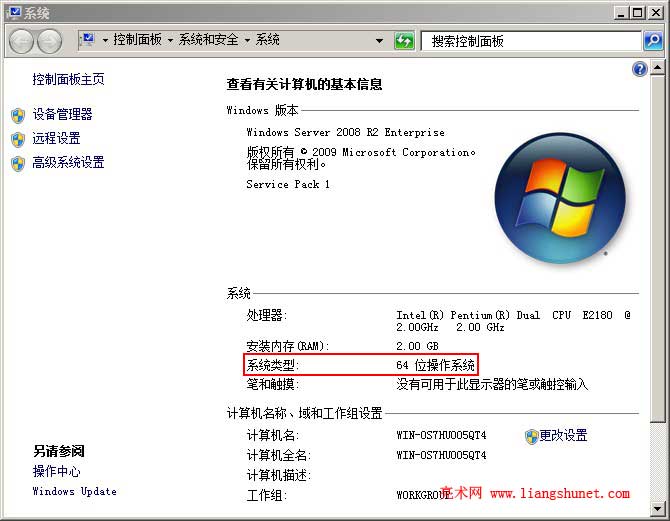Open the address bar history dropdown
This screenshot has height=521, width=670.
coord(379,41)
